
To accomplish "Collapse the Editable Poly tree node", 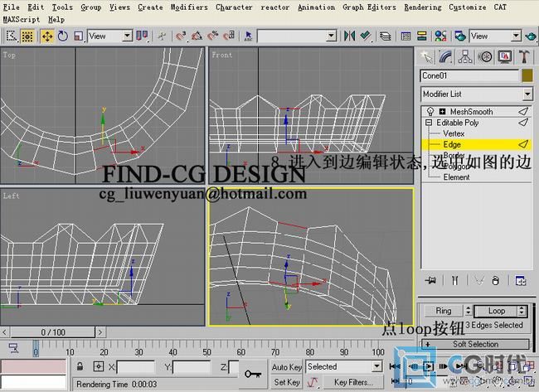I will click(429, 123).
